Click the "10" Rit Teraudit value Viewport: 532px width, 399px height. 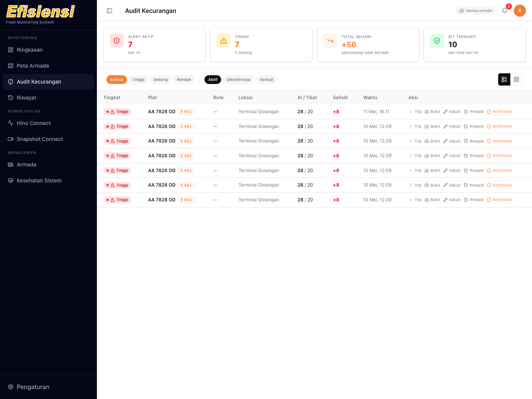(x=453, y=45)
